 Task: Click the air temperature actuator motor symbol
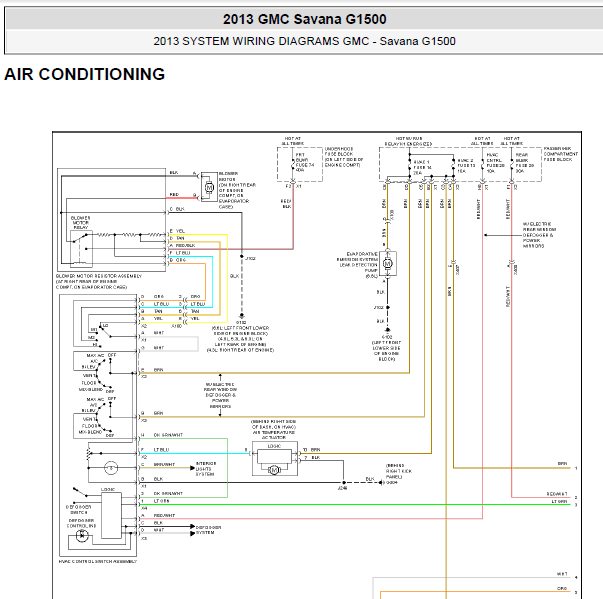(274, 470)
